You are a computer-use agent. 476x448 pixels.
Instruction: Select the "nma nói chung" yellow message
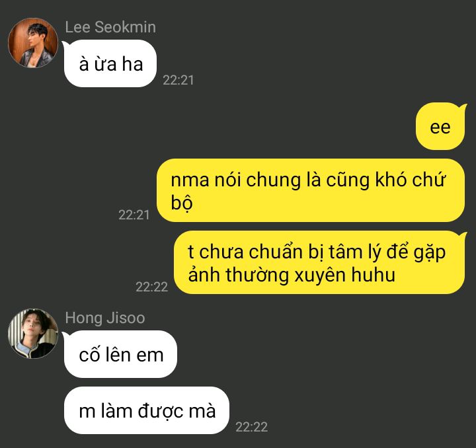tap(311, 190)
